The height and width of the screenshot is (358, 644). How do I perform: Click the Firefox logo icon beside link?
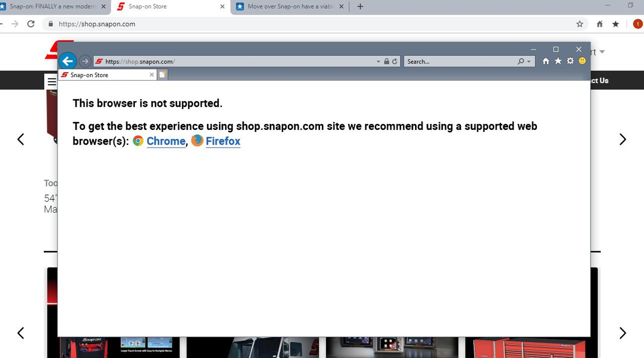pyautogui.click(x=197, y=140)
